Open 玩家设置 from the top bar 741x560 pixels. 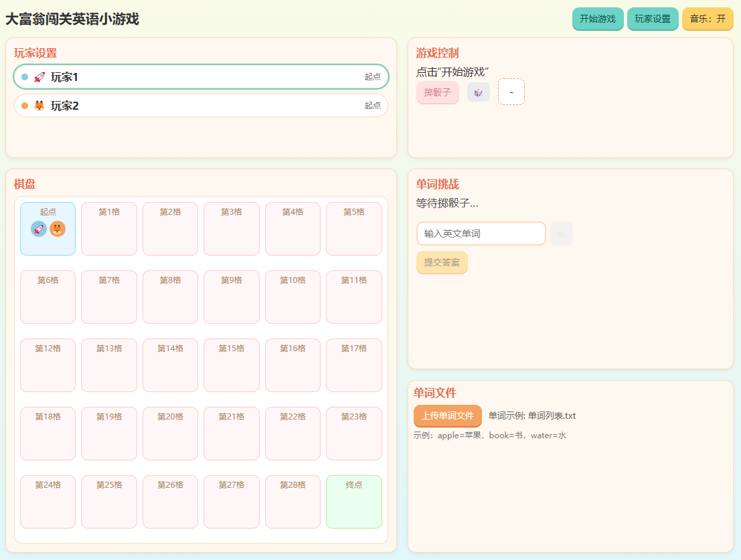pos(653,19)
